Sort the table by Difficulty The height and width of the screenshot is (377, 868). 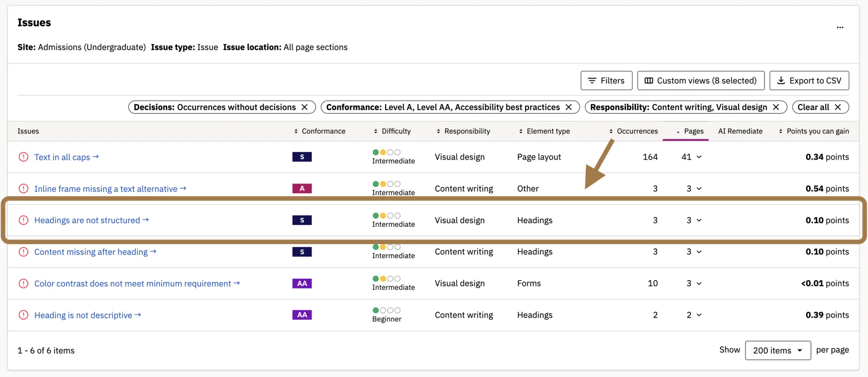pos(392,131)
